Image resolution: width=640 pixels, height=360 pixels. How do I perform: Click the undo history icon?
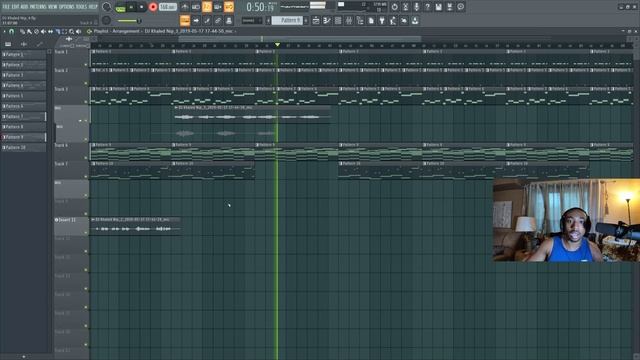(394, 7)
